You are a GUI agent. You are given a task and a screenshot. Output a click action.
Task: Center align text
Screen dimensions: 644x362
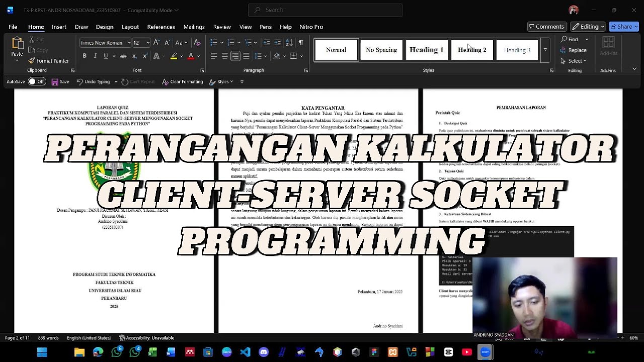[224, 56]
